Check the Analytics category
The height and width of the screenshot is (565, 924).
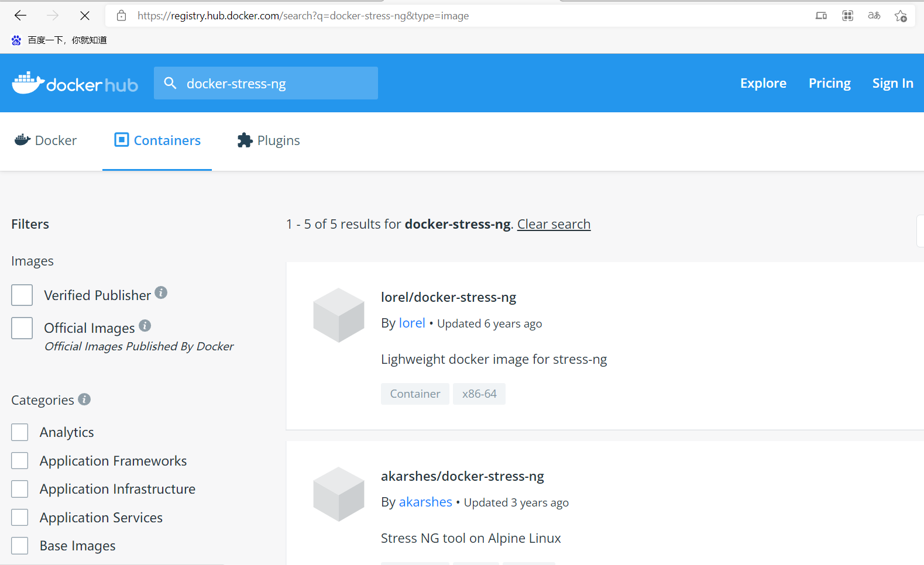coord(20,432)
